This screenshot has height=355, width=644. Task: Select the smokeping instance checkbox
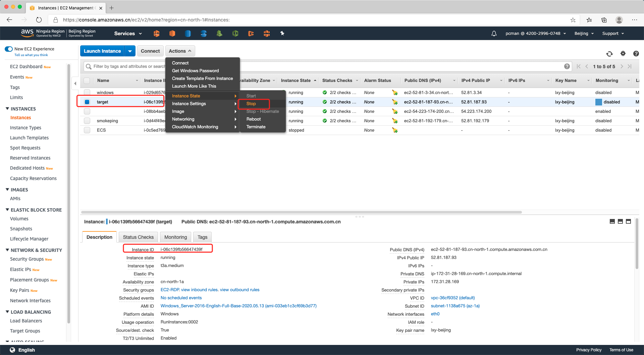[87, 121]
